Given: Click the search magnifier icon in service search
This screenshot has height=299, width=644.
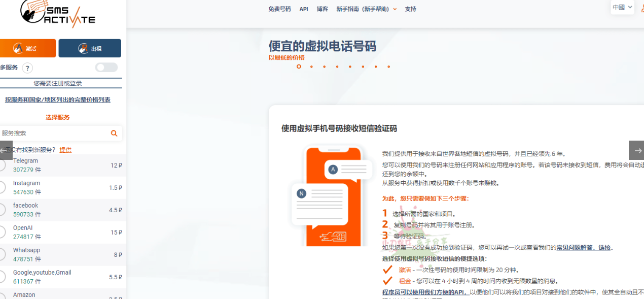Looking at the screenshot, I should point(114,134).
